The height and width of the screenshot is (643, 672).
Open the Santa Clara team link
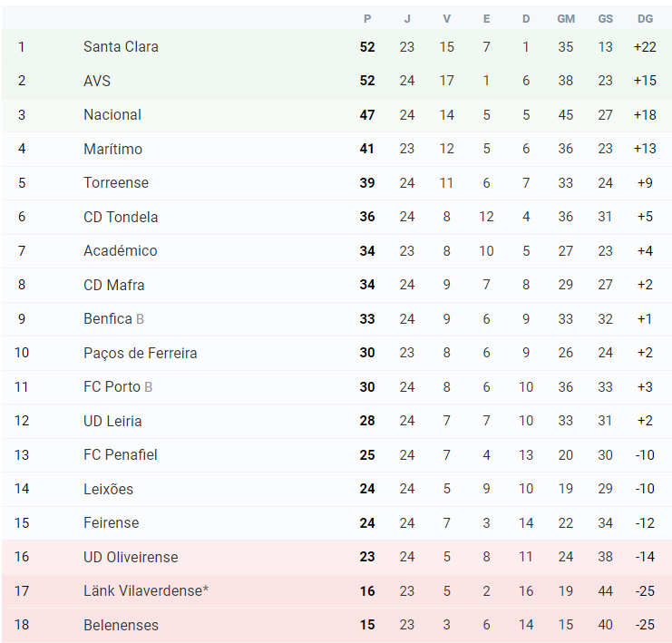(121, 47)
